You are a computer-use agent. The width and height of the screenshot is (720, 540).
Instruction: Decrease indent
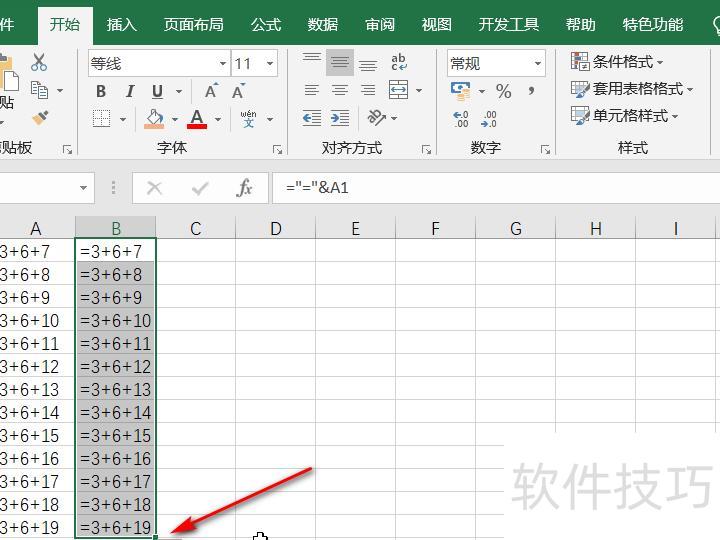pos(312,118)
